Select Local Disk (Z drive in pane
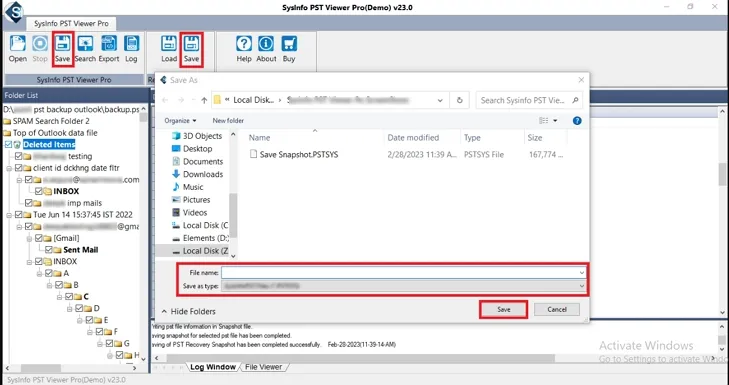The height and width of the screenshot is (385, 729). pyautogui.click(x=199, y=251)
